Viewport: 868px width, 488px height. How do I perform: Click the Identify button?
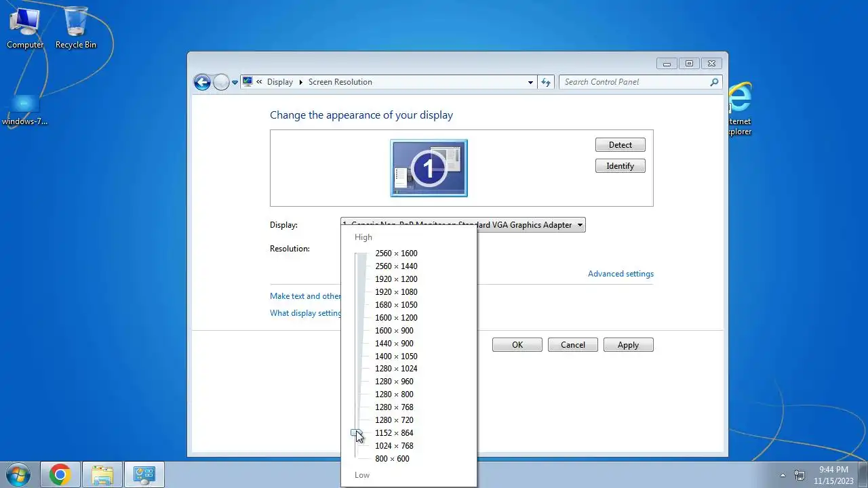[620, 166]
